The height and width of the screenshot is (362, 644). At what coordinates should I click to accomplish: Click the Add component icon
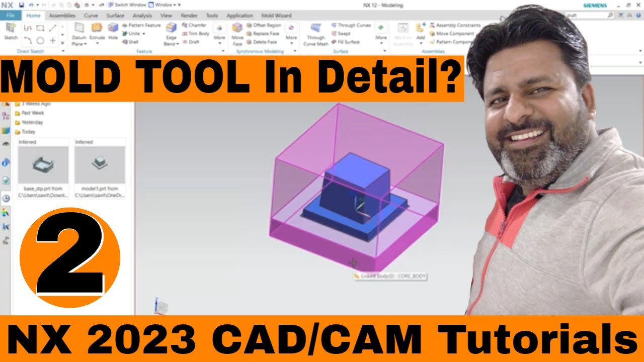pos(421,28)
